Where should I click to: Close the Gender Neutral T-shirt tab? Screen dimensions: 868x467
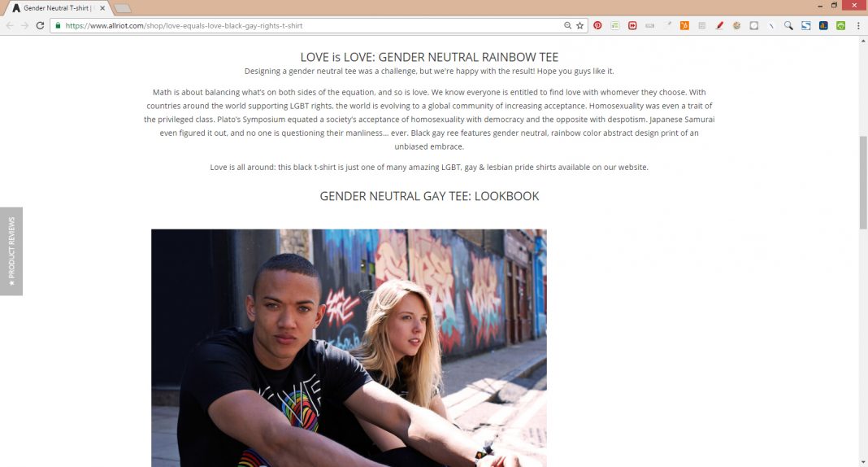(x=102, y=8)
